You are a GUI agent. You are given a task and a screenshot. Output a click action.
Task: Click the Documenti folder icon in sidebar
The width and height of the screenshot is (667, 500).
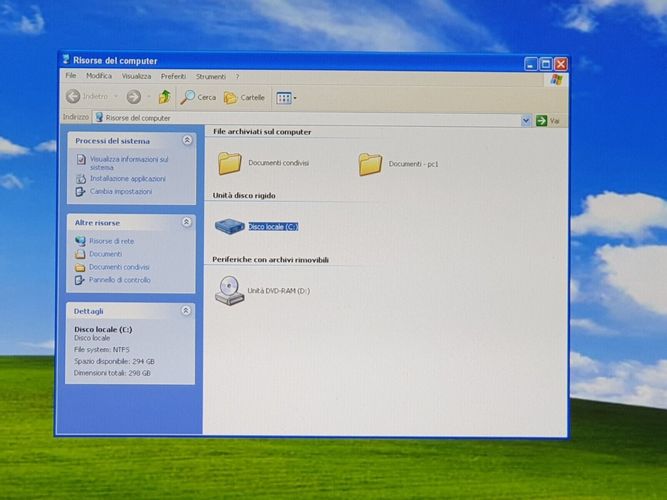click(x=80, y=254)
